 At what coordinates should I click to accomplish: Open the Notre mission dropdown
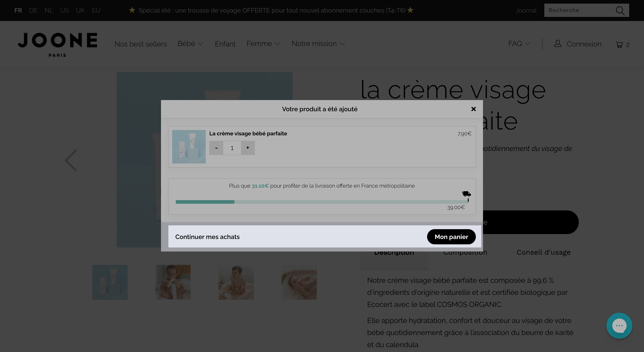318,44
